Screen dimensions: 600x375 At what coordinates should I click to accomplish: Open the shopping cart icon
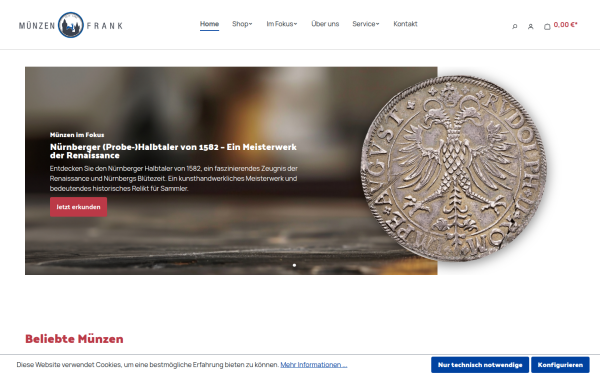(x=547, y=26)
